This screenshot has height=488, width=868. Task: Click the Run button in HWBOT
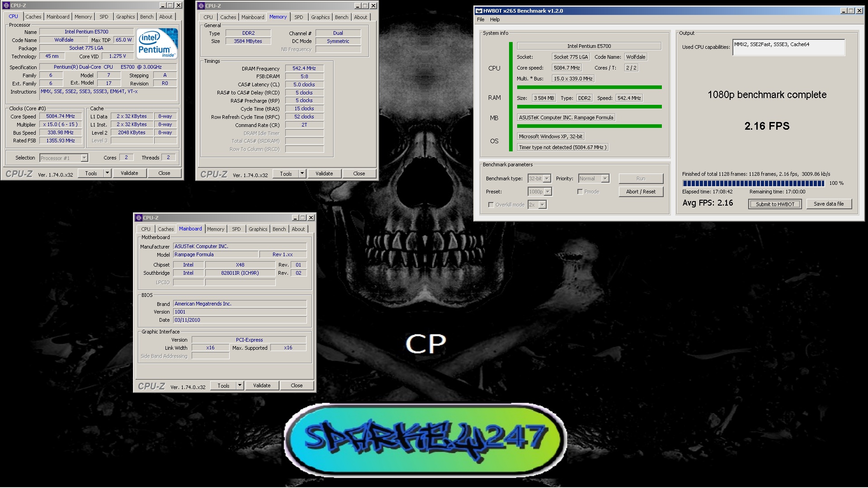coord(641,178)
